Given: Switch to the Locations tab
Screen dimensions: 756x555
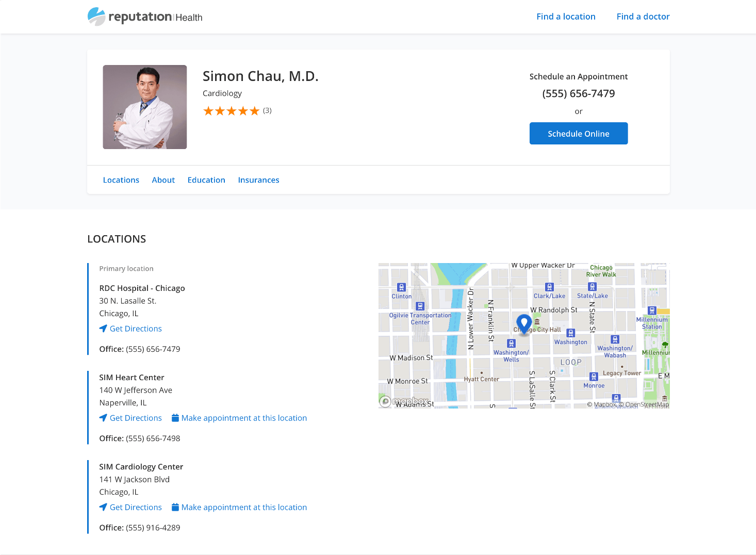Looking at the screenshot, I should click(121, 180).
